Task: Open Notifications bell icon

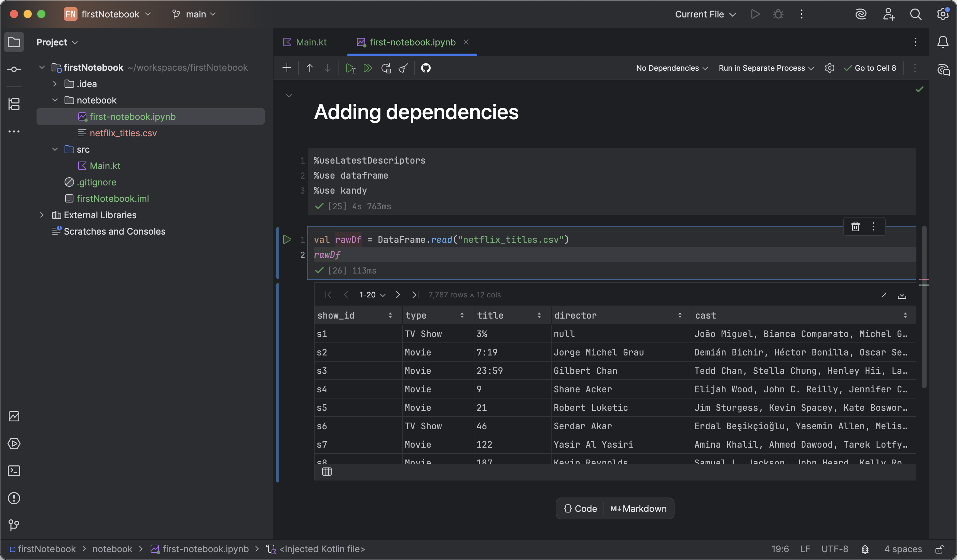Action: tap(943, 42)
